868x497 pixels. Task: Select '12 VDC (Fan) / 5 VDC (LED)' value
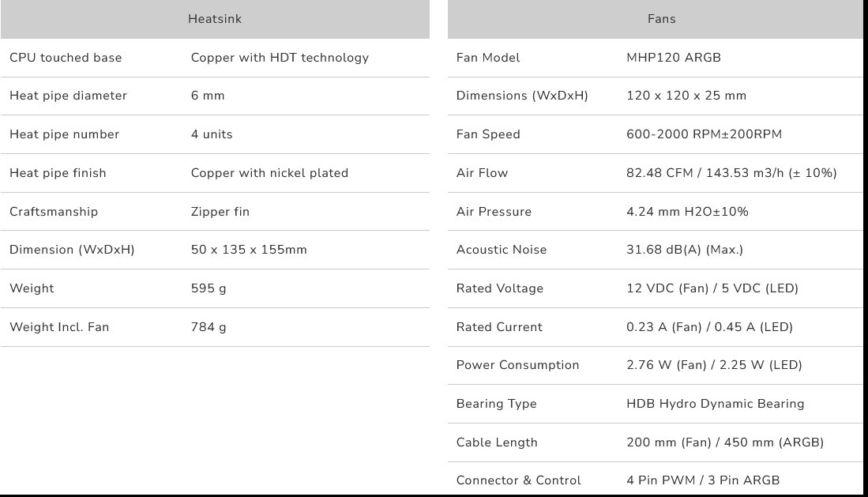point(712,288)
